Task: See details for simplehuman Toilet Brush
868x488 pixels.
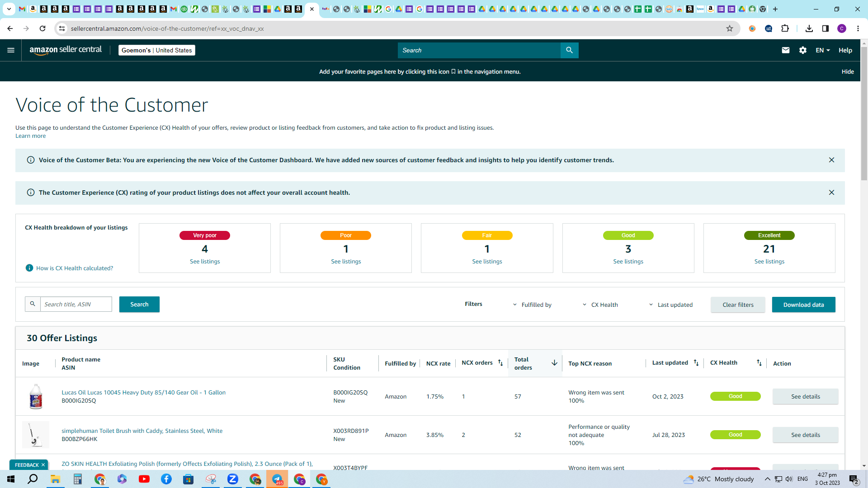Action: pos(805,435)
